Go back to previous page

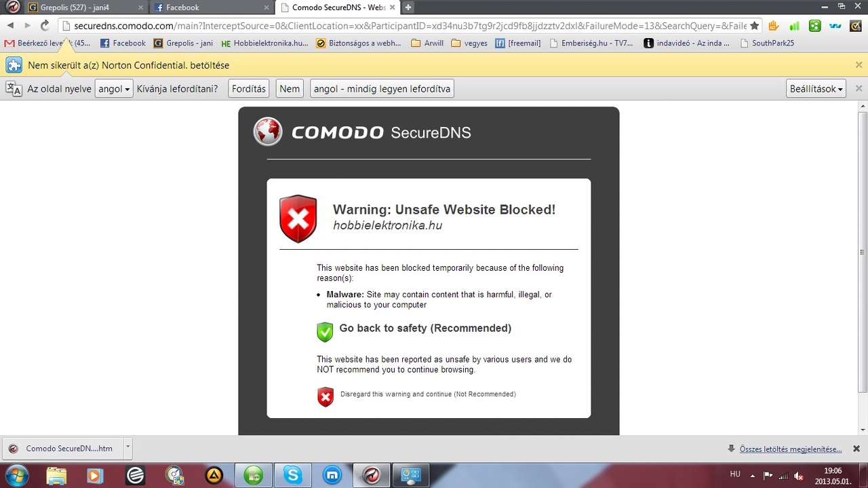pos(10,25)
